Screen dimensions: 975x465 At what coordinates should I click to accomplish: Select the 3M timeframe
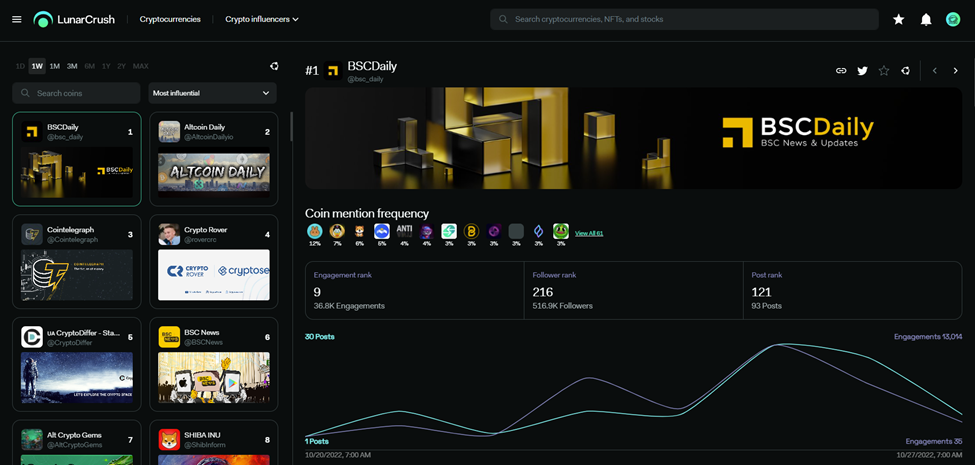point(72,66)
